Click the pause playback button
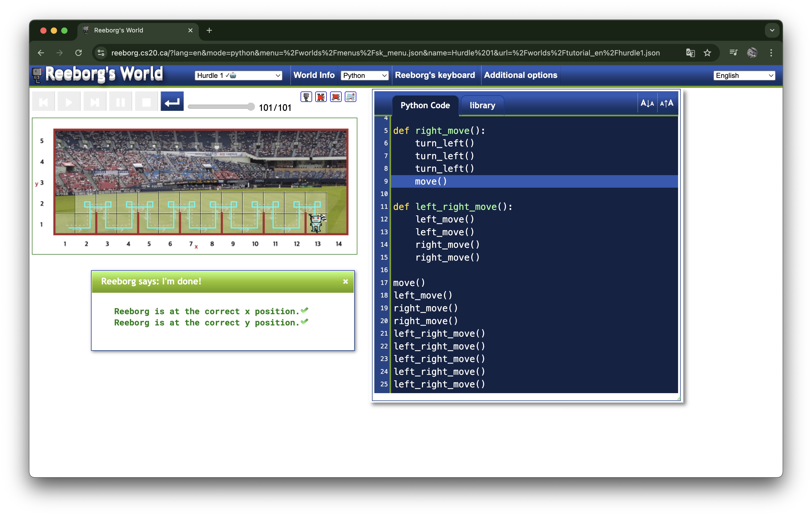 coord(120,102)
